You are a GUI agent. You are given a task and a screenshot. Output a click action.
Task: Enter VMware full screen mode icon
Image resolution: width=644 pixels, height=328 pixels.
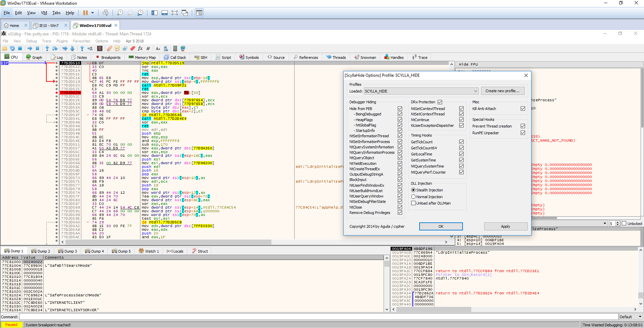tap(175, 13)
